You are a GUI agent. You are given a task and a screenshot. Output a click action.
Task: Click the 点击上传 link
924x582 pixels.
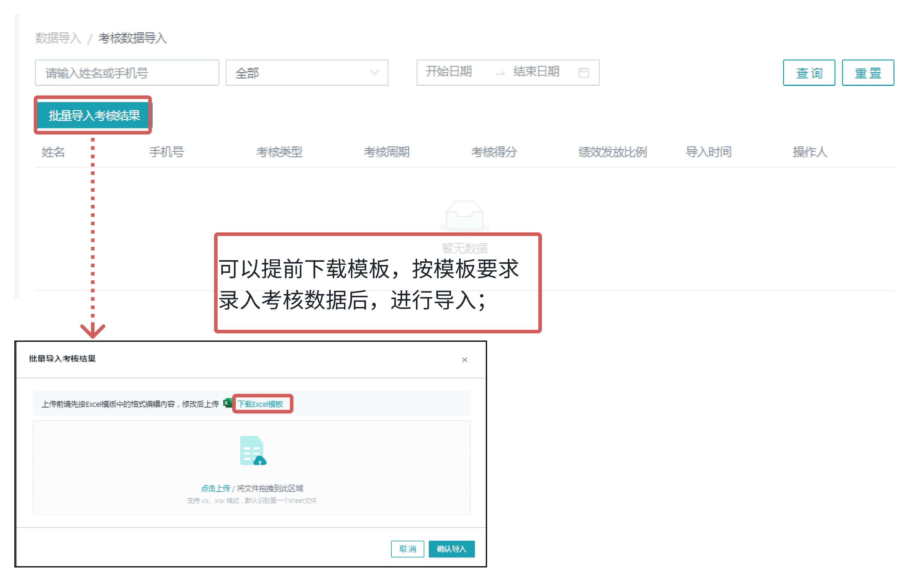click(215, 488)
